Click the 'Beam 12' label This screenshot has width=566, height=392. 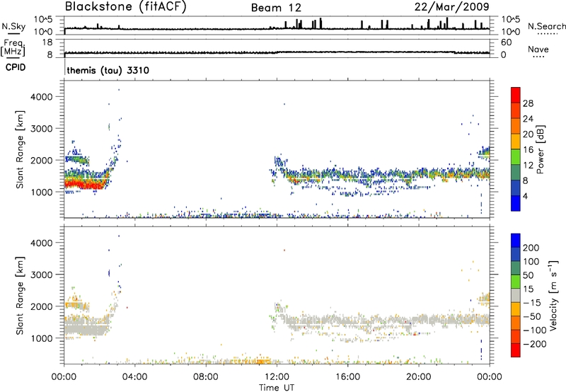pyautogui.click(x=276, y=8)
